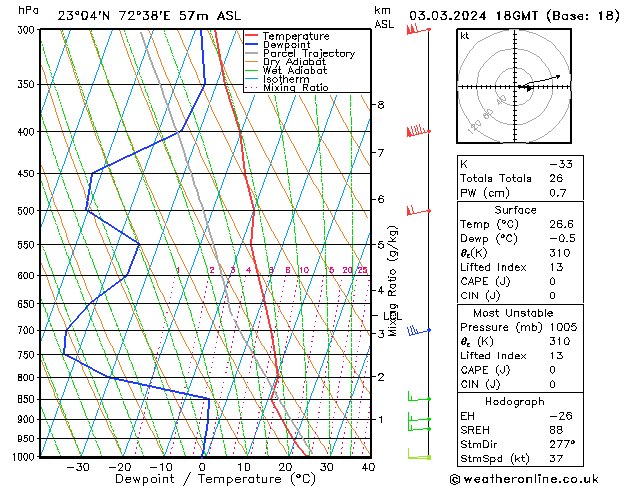Viewport: 629px width, 486px height.
Task: Click the hodograph circle plot center
Action: coord(515,86)
